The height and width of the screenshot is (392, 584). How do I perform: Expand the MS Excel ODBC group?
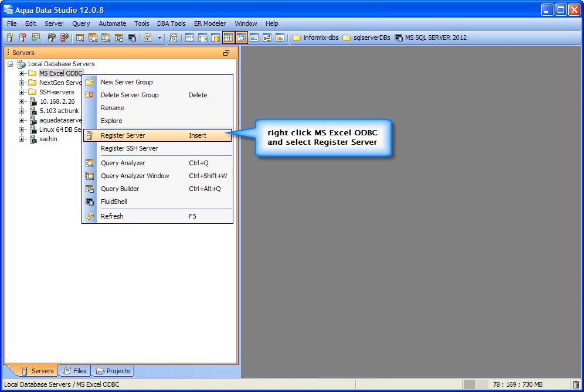click(x=22, y=73)
